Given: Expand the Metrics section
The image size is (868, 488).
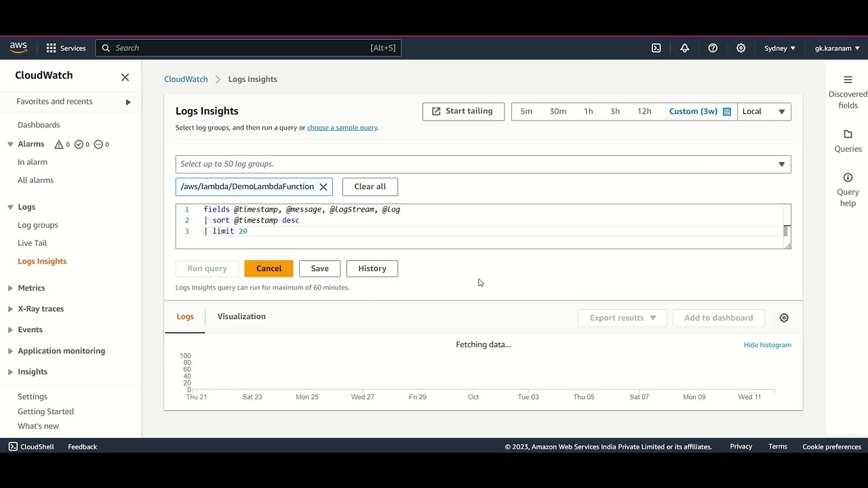Looking at the screenshot, I should tap(10, 288).
